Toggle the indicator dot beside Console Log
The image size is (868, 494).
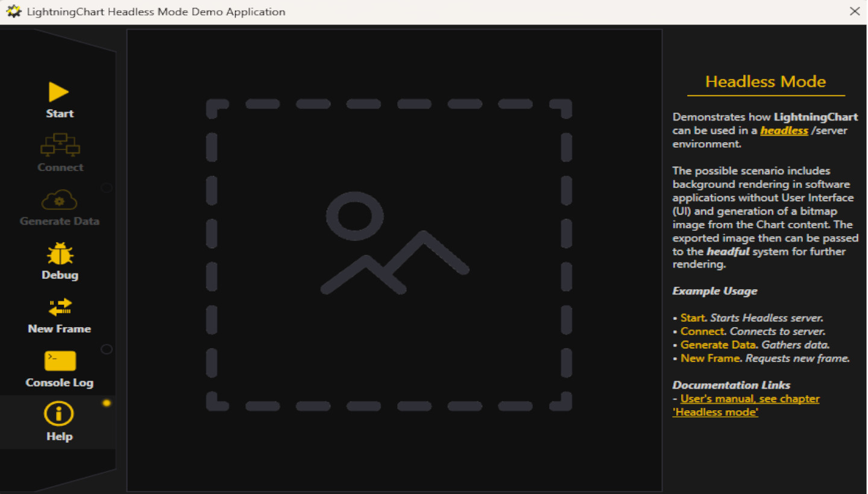[107, 349]
